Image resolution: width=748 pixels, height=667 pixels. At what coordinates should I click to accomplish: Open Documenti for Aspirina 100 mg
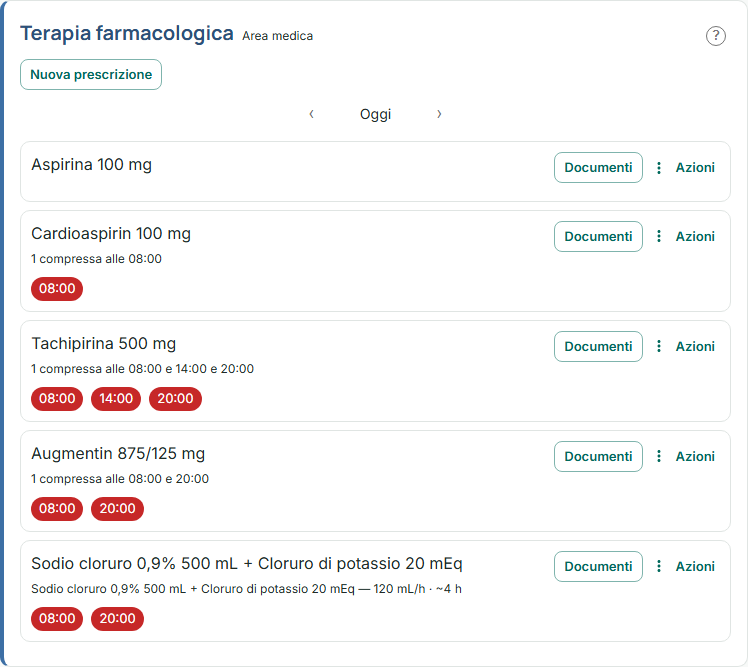598,167
